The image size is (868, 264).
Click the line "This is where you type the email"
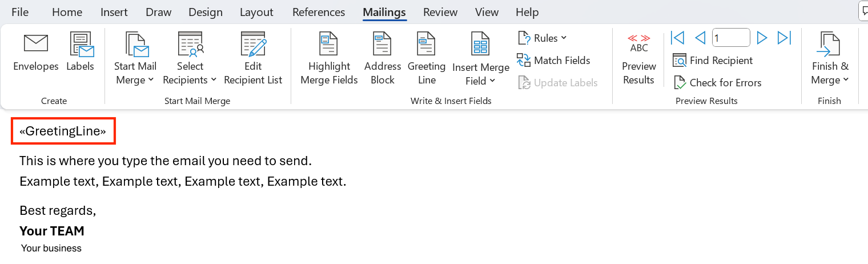tap(166, 161)
